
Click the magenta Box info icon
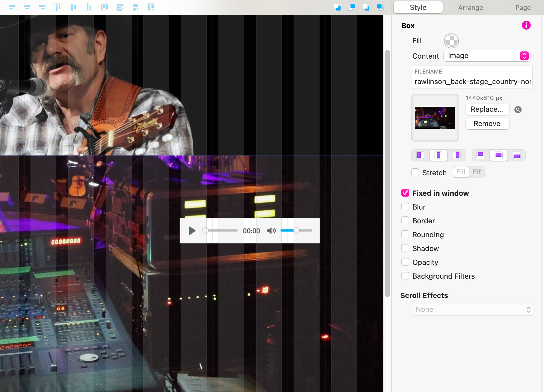pos(526,25)
